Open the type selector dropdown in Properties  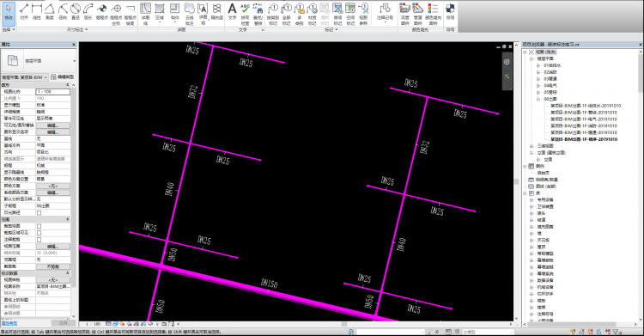pyautogui.click(x=75, y=61)
